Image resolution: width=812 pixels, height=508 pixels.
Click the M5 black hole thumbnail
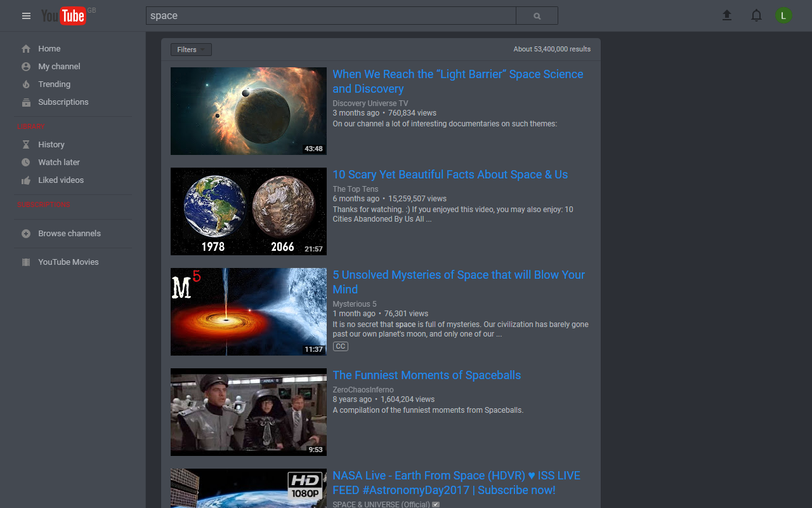pyautogui.click(x=249, y=312)
